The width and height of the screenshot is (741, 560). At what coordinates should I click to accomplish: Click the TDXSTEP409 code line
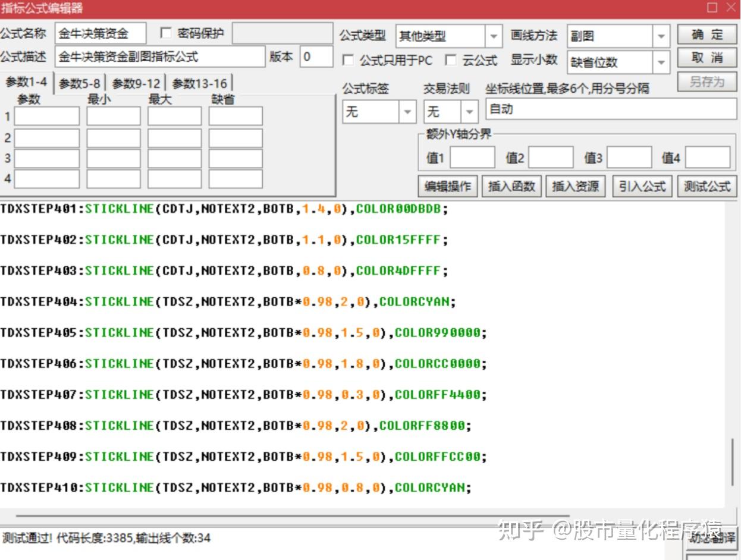coord(244,457)
